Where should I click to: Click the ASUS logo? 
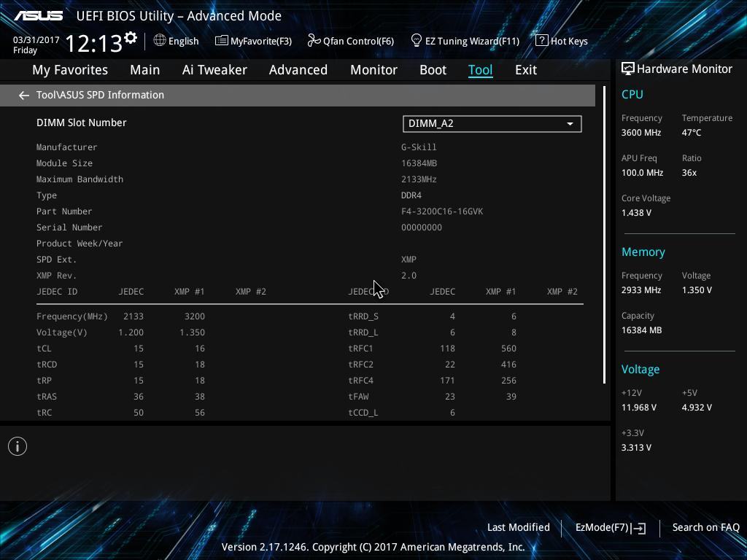point(38,16)
